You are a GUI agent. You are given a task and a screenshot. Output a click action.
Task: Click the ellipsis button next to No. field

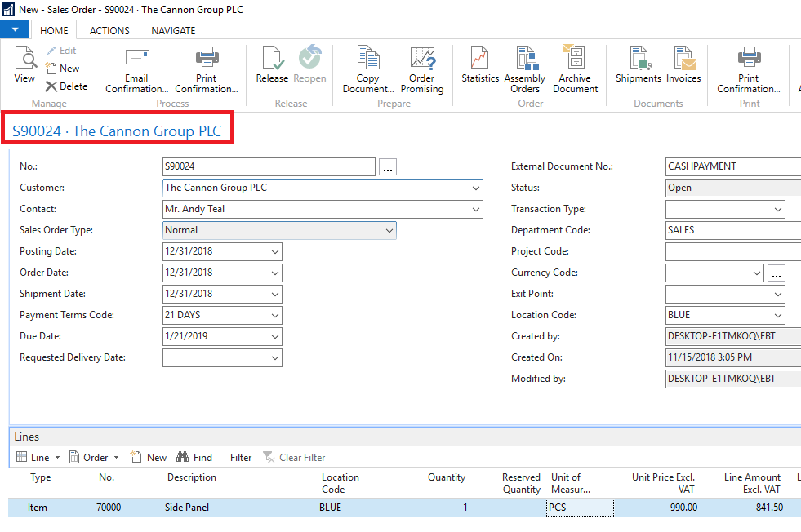(x=388, y=167)
